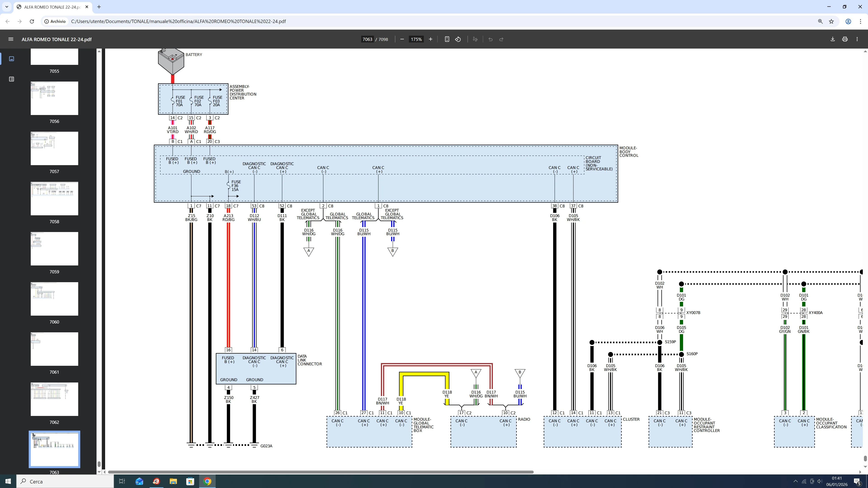868x488 pixels.
Task: Show page thumbnails view in sidebar
Action: (x=12, y=59)
